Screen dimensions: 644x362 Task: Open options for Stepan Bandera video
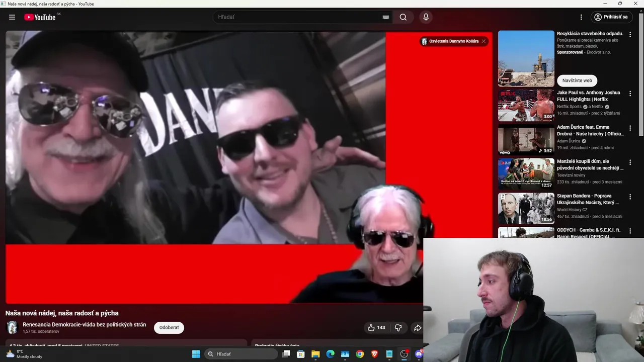(630, 197)
